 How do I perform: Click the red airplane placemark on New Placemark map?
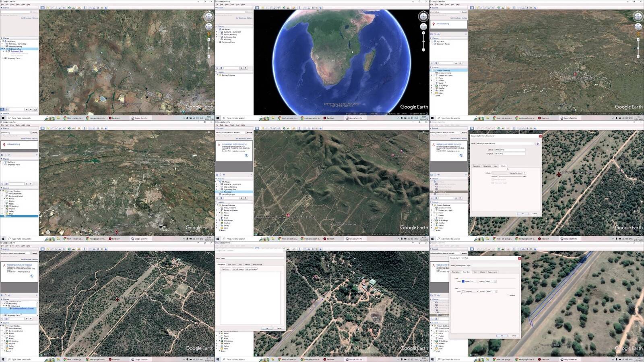[559, 174]
